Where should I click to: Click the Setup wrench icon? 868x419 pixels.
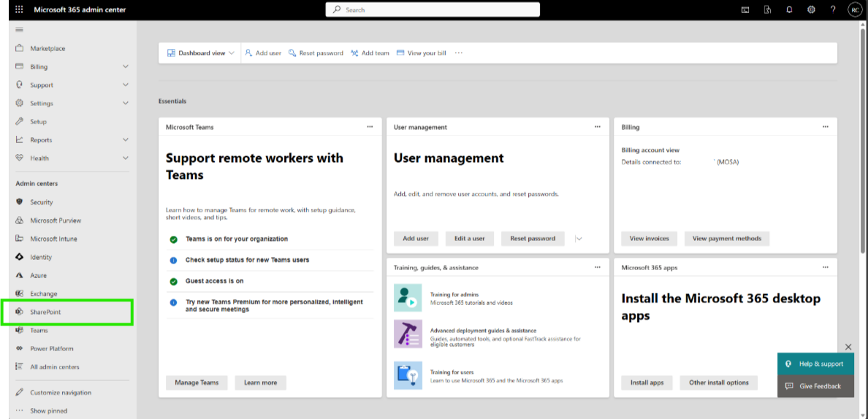(x=20, y=121)
